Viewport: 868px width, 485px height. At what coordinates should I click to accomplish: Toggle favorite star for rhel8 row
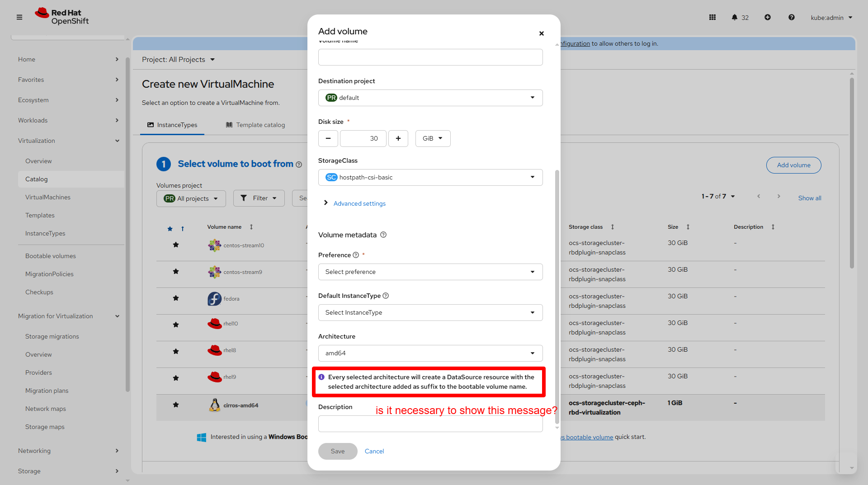point(176,352)
